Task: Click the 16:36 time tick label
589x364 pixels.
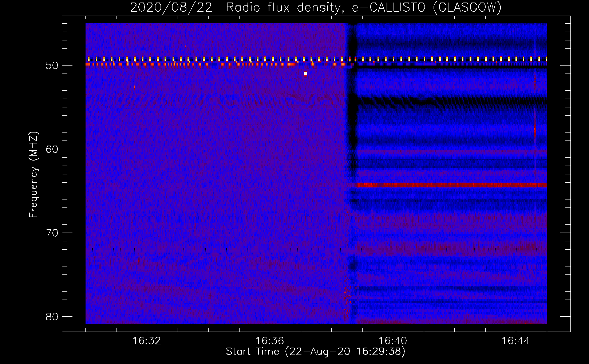Action: click(x=270, y=341)
